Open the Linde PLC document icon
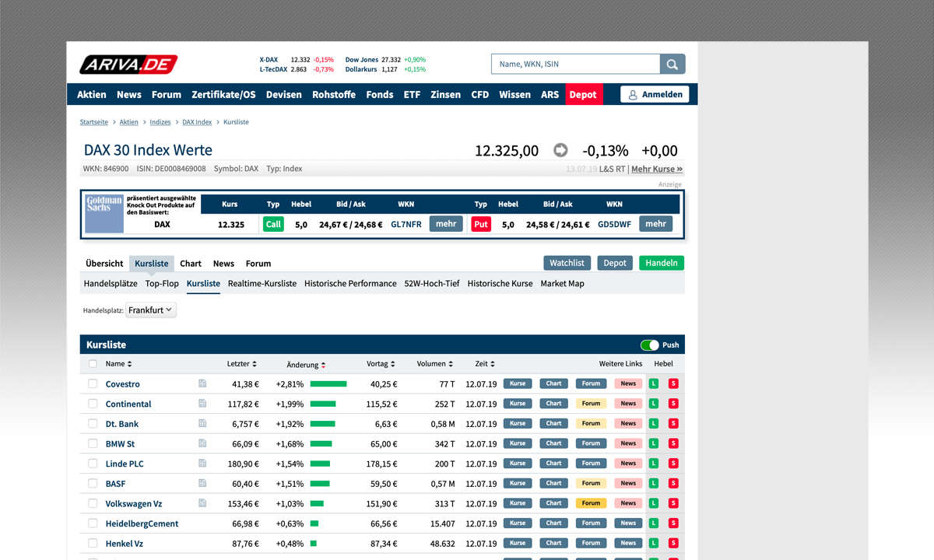Viewport: 934px width, 560px height. pyautogui.click(x=202, y=464)
